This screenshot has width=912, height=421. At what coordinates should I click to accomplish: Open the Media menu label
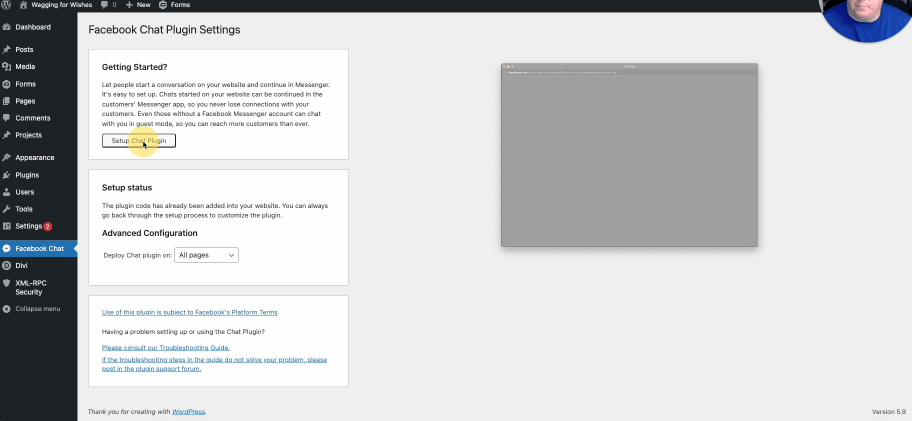(25, 67)
